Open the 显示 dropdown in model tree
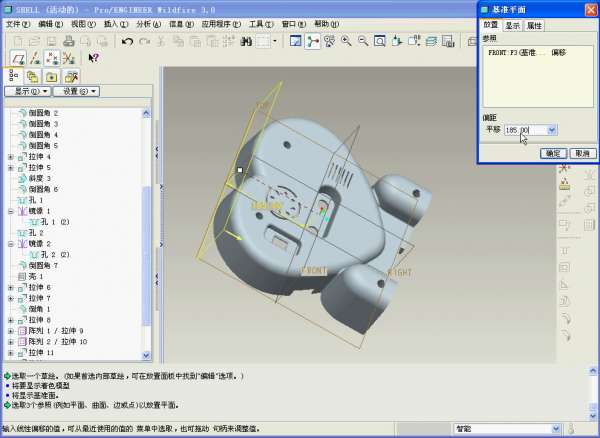The image size is (600, 438). click(27, 91)
